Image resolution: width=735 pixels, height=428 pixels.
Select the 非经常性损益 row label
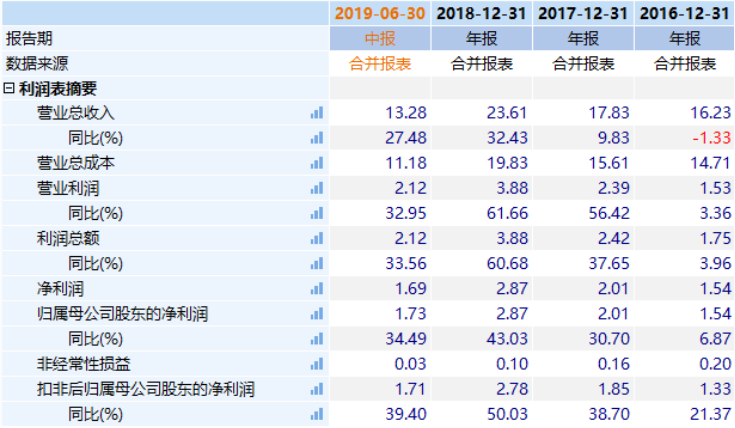pos(83,364)
